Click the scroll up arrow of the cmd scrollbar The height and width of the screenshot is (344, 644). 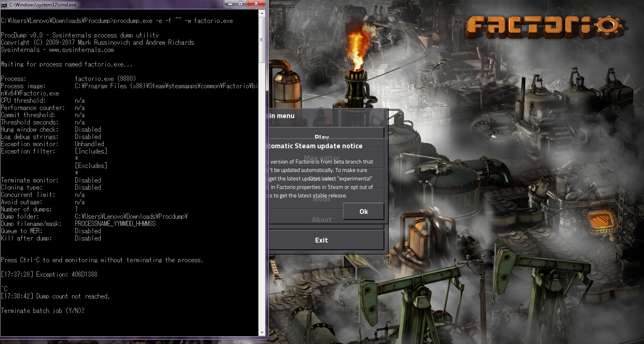click(x=262, y=13)
